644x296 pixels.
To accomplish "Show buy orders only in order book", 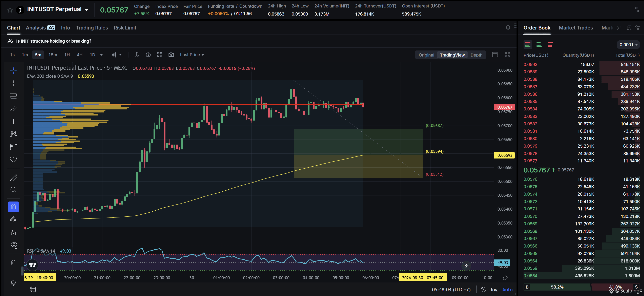I will pyautogui.click(x=539, y=45).
